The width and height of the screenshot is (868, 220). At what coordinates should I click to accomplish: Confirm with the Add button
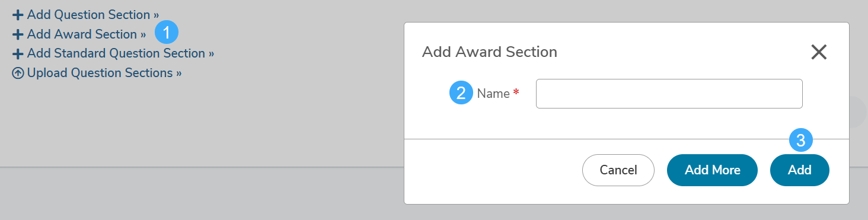800,170
